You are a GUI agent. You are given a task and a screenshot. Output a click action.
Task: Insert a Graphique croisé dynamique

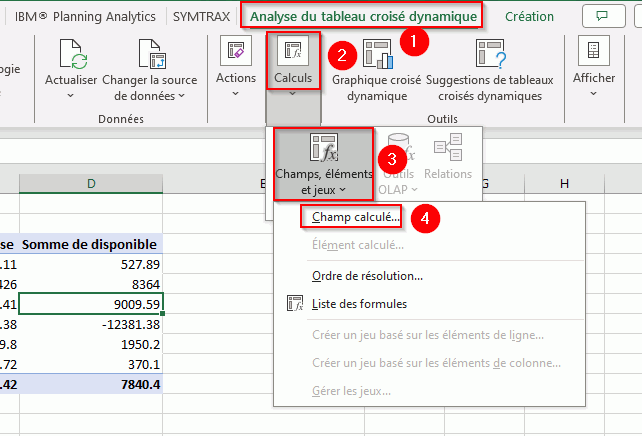point(377,53)
